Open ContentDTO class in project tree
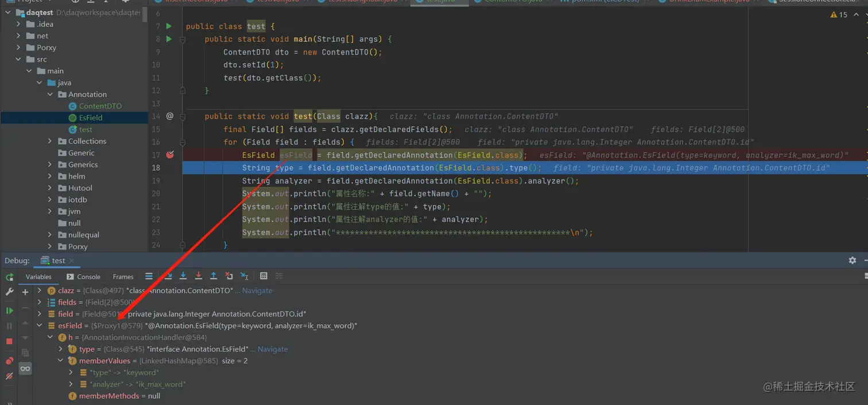868x405 pixels. [x=95, y=106]
